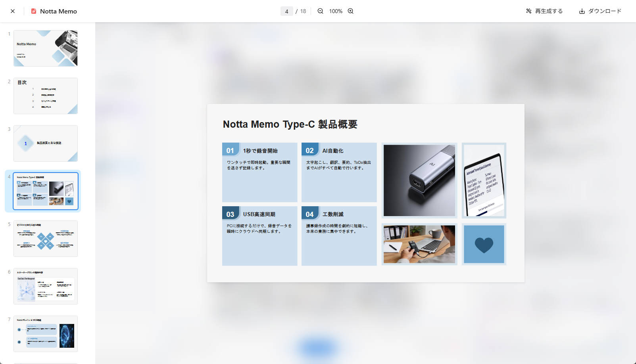Open slide 7 brain image thumbnail
This screenshot has width=636, height=364.
point(46,334)
